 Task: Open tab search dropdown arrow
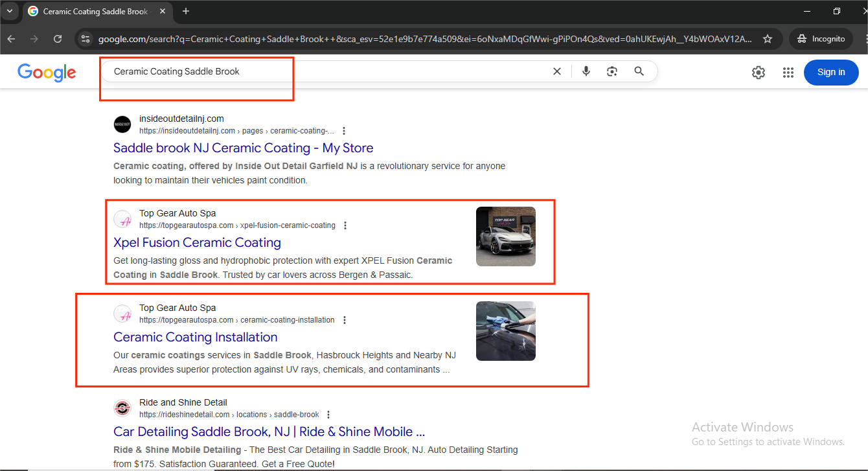tap(10, 11)
